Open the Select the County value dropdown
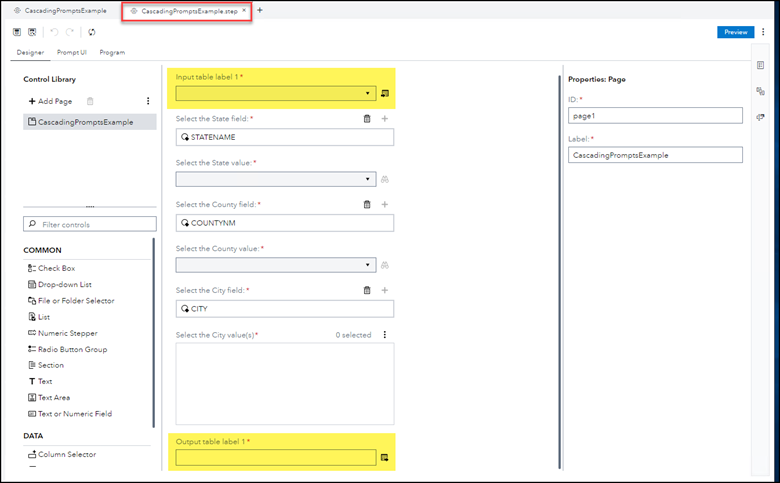Screen dimensions: 780x483 [276, 265]
